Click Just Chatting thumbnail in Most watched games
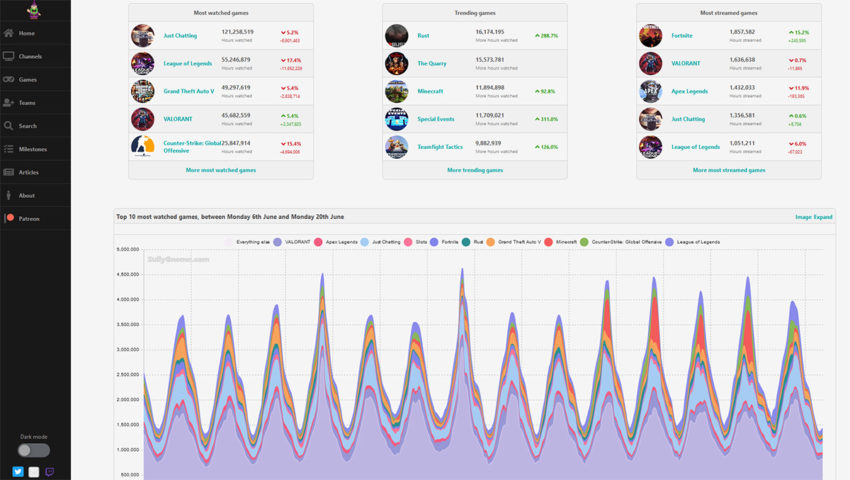 pyautogui.click(x=143, y=36)
